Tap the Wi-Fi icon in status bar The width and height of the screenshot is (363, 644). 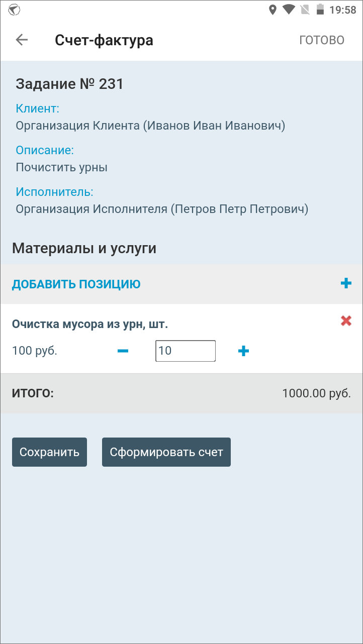pos(289,10)
